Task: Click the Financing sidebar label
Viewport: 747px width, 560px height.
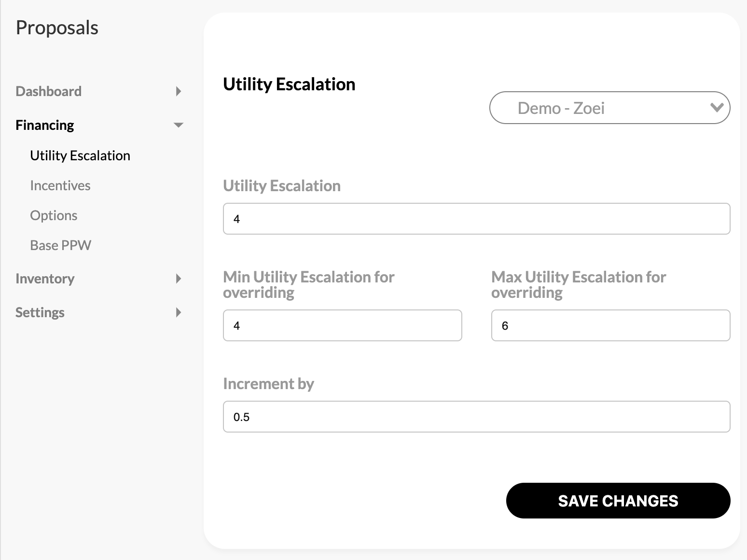Action: (45, 125)
